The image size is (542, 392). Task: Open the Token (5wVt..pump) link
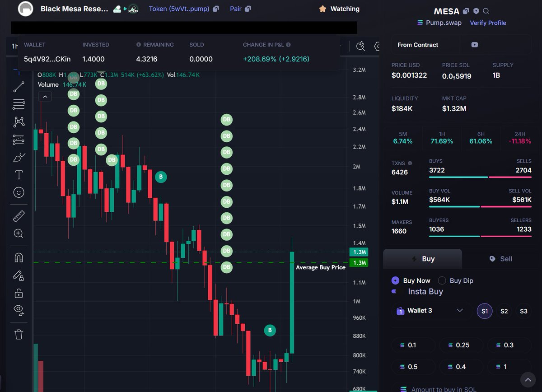pos(180,9)
